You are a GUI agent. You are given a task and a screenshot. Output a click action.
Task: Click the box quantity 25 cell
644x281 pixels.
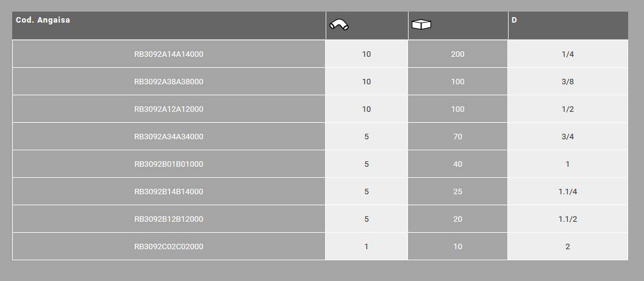tap(458, 192)
